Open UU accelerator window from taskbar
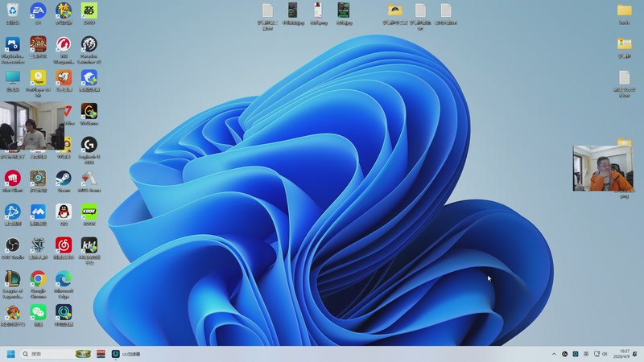 [x=126, y=354]
